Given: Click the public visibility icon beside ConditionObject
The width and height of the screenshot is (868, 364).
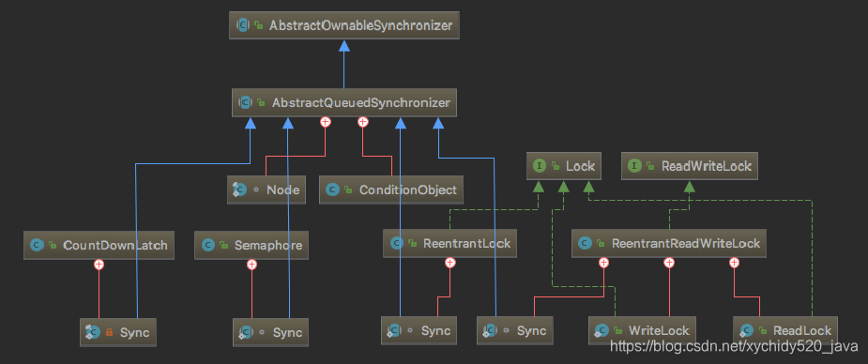Looking at the screenshot, I should click(x=347, y=190).
